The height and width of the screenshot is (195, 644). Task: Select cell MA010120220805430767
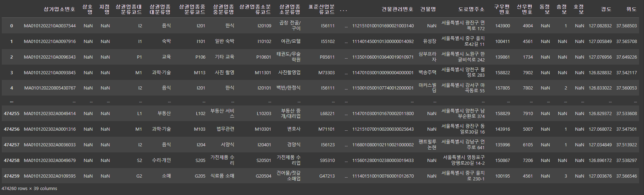(50, 88)
